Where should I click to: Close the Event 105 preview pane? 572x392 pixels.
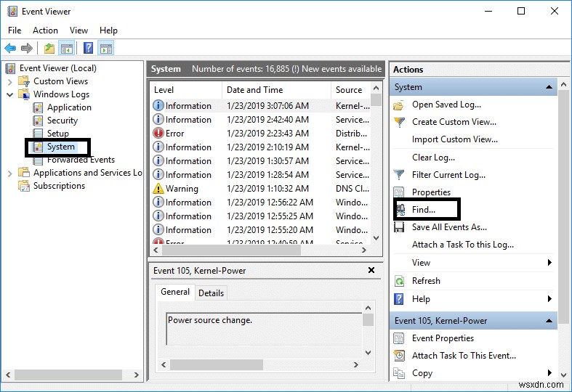[x=371, y=270]
